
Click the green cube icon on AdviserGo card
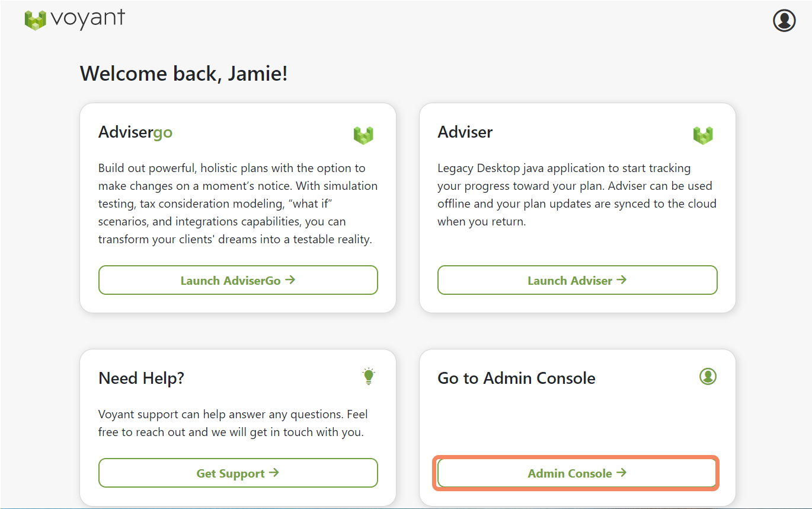[363, 135]
